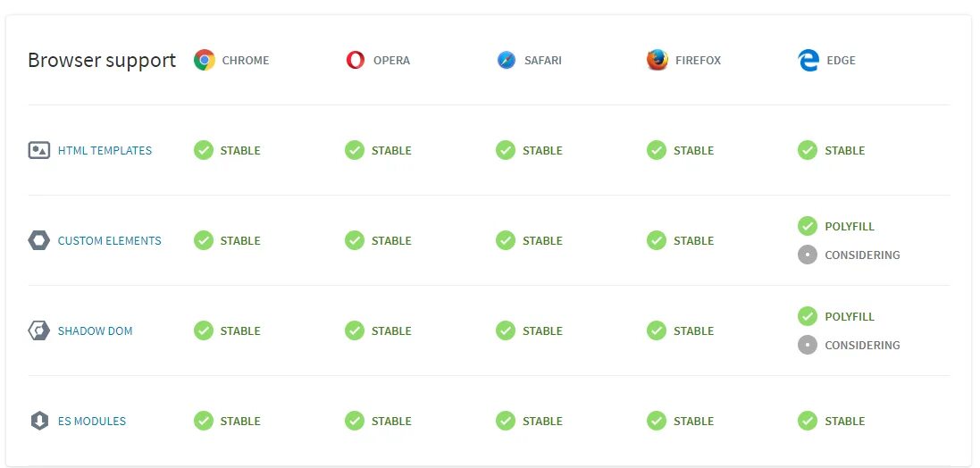Screen dimensions: 980x468
Task: Click Firefox's ES Modules STABLE checkmark
Action: tap(657, 421)
